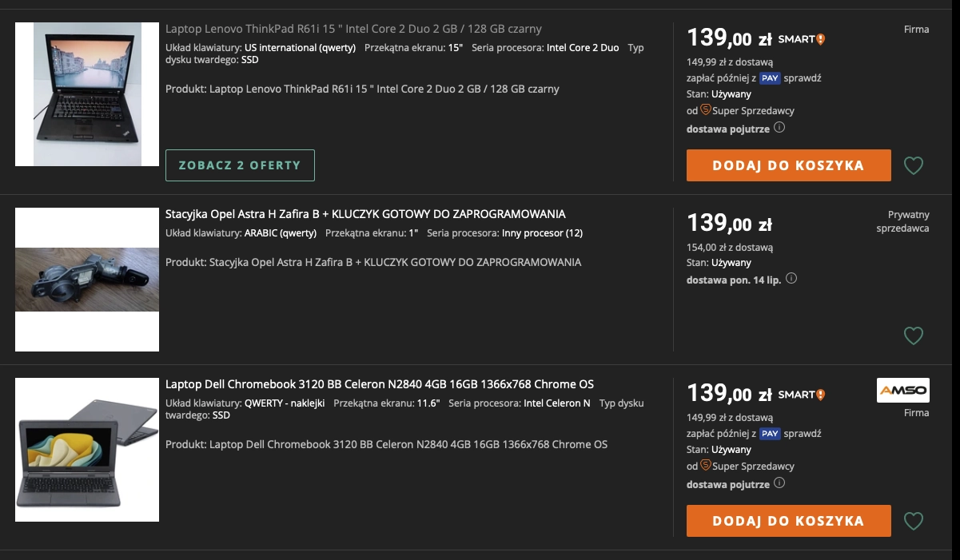960x560 pixels.
Task: Click Lenovo ThinkPad product thumbnail
Action: click(x=87, y=94)
